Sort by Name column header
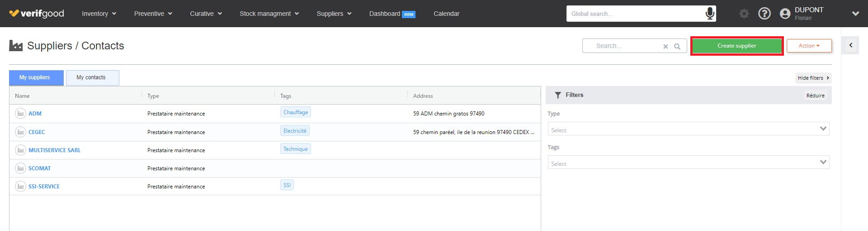868x231 pixels. [22, 96]
